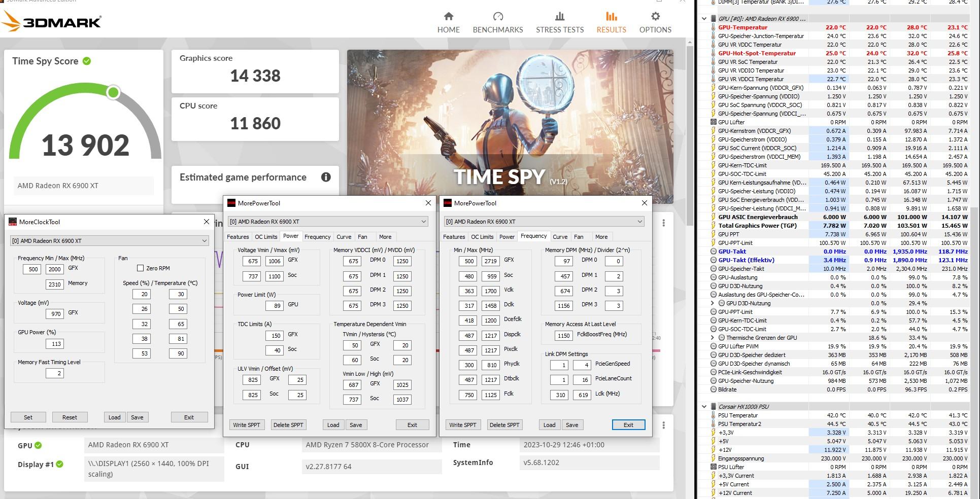This screenshot has height=499, width=980.
Task: Click Delete SPPT in Frequency-tab MorePowerTool
Action: pyautogui.click(x=504, y=425)
